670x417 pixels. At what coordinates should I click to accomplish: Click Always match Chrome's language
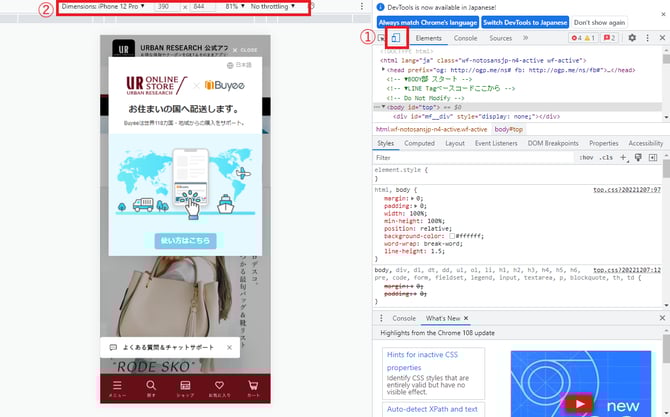tap(428, 22)
